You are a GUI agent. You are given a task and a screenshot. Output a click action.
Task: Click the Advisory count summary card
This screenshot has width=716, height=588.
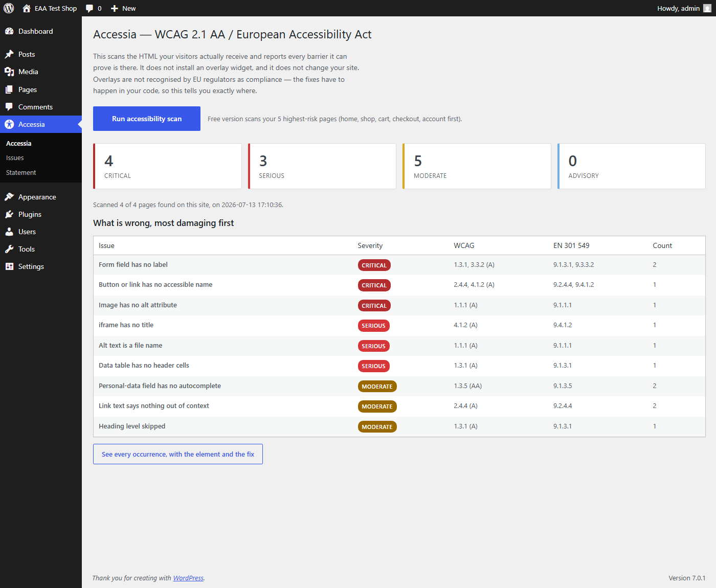tap(632, 166)
